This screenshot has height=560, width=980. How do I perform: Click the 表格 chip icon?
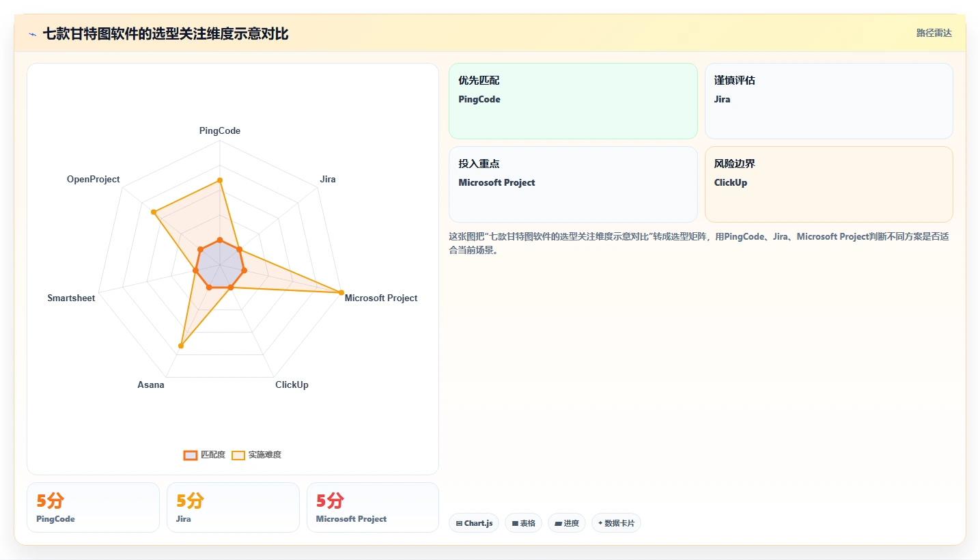515,524
